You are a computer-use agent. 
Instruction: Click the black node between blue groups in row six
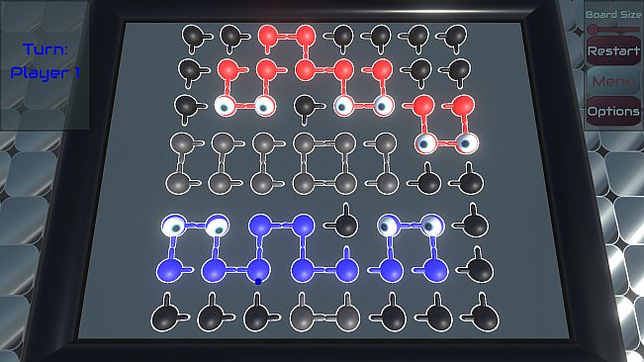click(346, 225)
